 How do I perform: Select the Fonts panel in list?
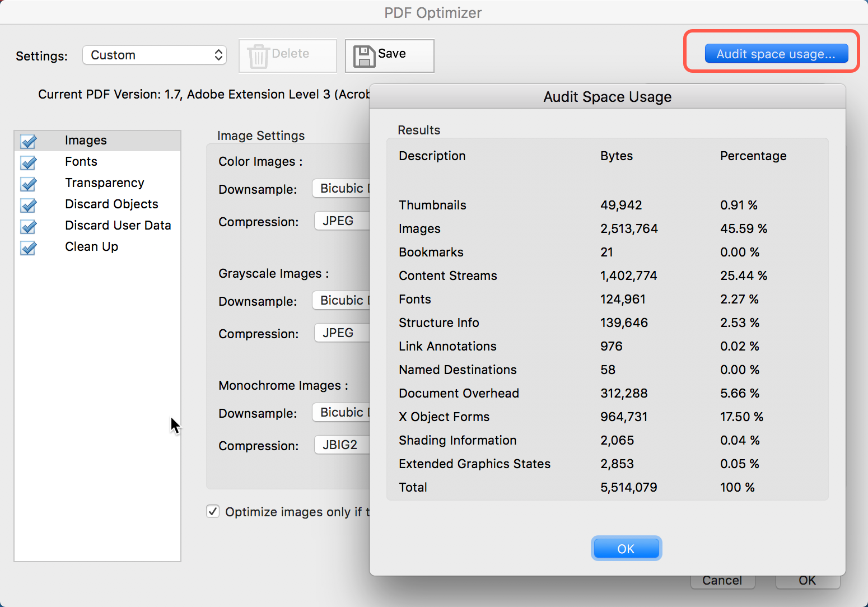[81, 162]
